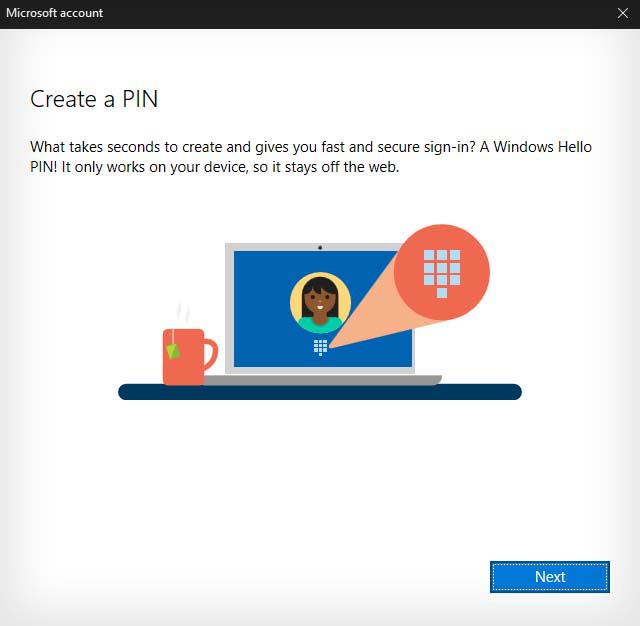Click the large keypad icon in orange circle

coord(442,273)
